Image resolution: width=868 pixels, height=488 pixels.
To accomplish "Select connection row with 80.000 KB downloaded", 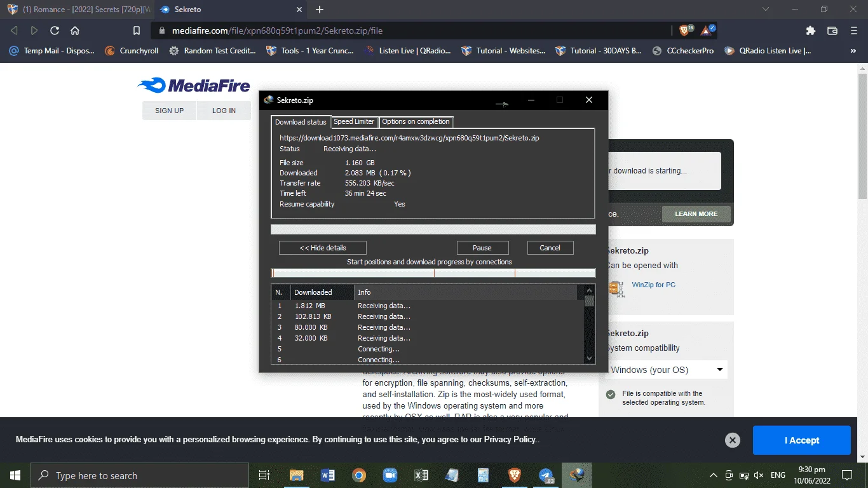I will coord(428,327).
